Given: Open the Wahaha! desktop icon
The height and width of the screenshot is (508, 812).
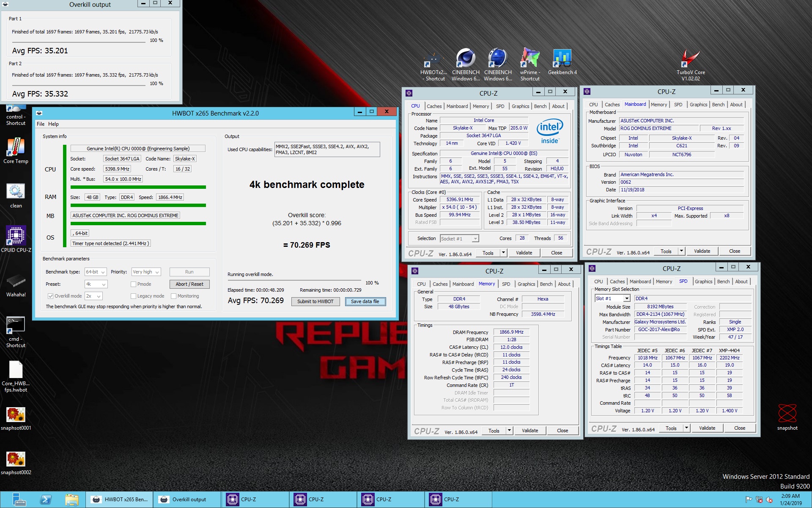Looking at the screenshot, I should click(16, 285).
